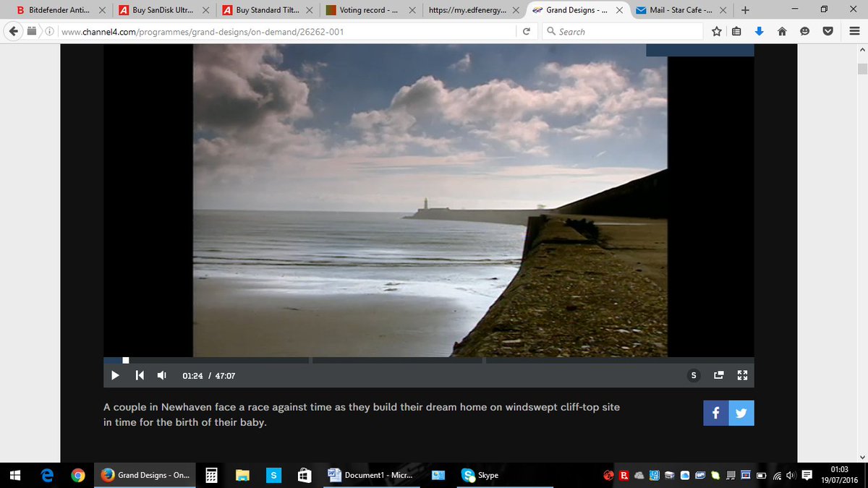Close the Grand Designs tab
This screenshot has height=488, width=868.
(x=619, y=10)
